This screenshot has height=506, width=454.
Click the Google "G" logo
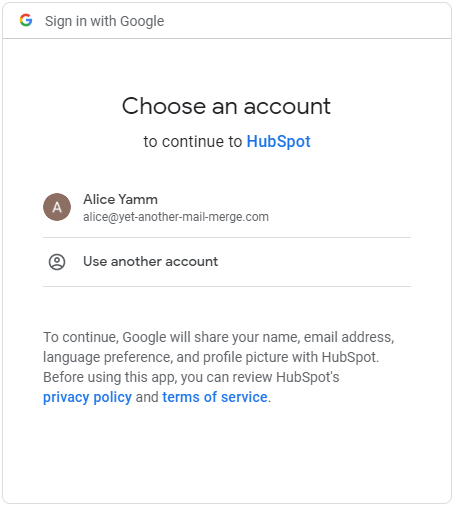26,20
